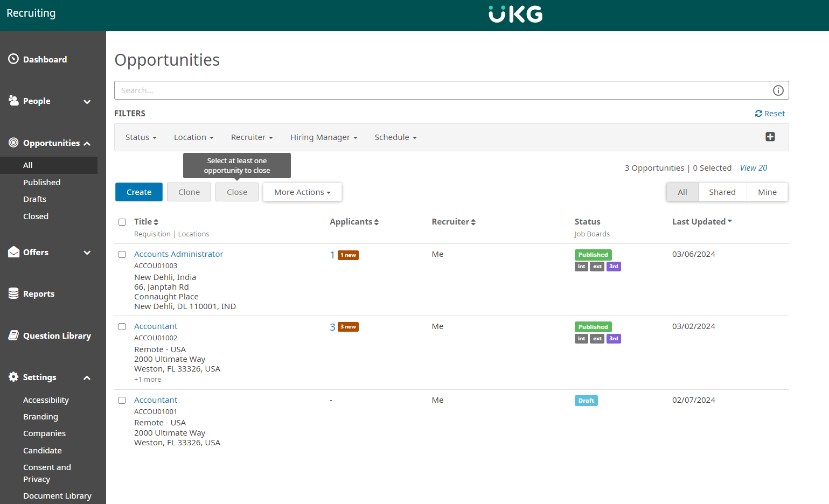Click the Offers envelope icon
Screen dimensions: 829x504
[13, 252]
